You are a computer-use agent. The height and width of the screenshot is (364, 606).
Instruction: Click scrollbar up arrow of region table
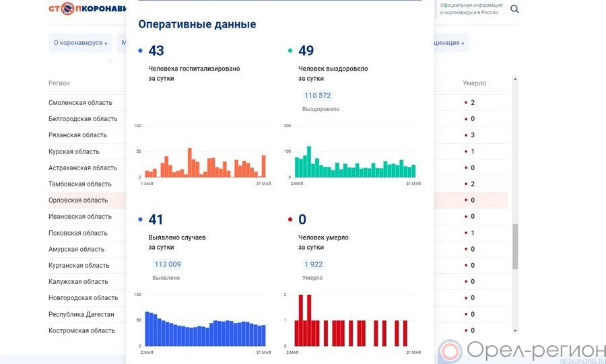(x=515, y=79)
